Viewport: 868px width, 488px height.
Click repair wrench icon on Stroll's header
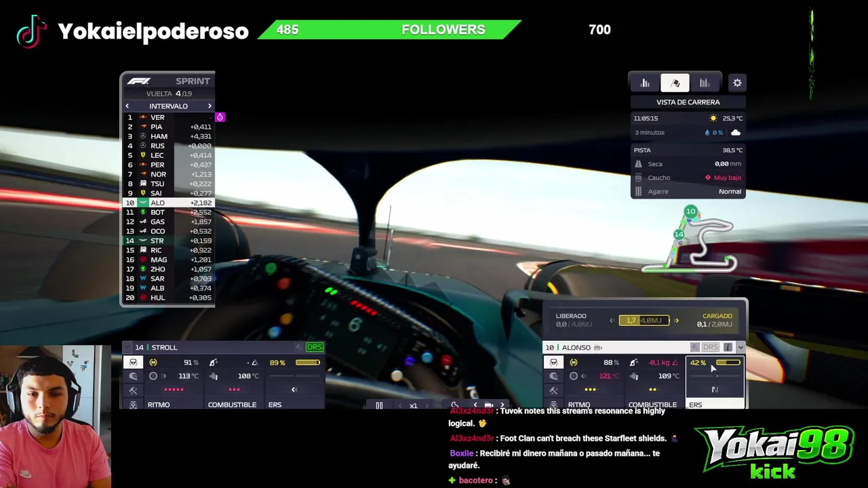(298, 347)
